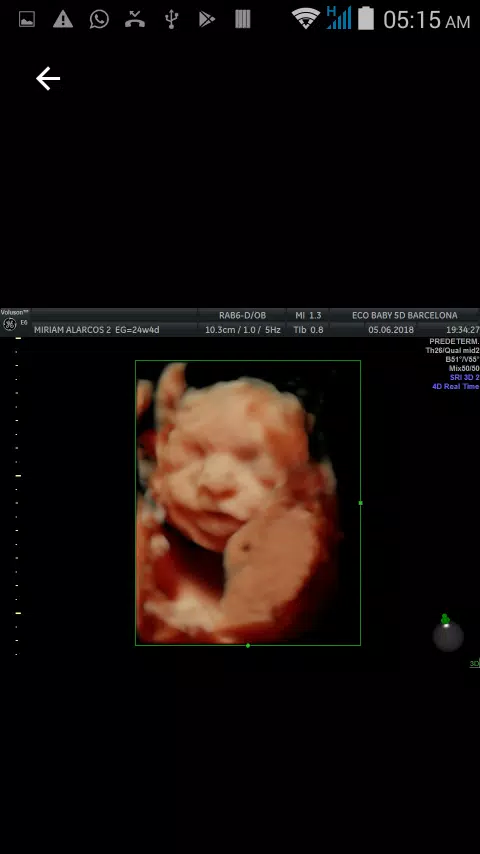
Task: Open the WhatsApp notification icon
Action: pyautogui.click(x=99, y=19)
